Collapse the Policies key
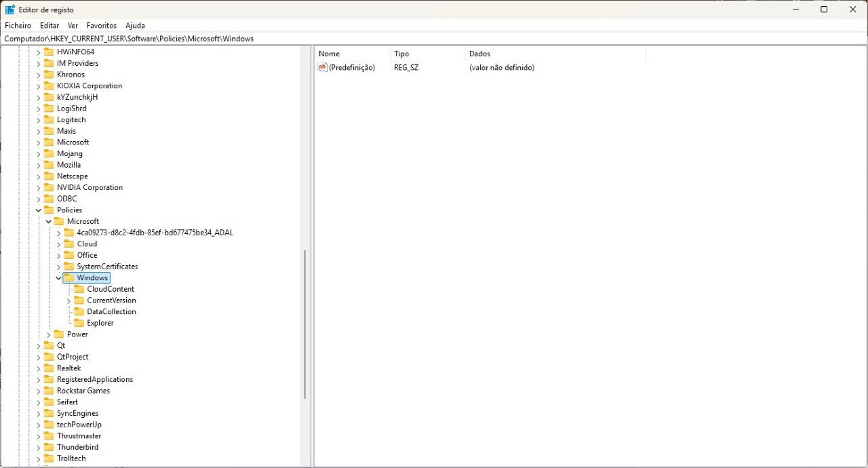The image size is (868, 468). click(x=39, y=210)
